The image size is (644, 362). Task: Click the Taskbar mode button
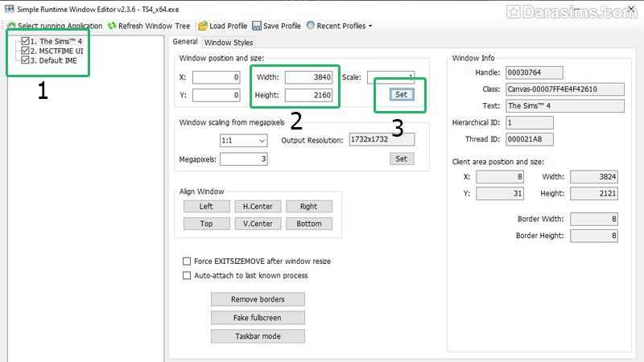(x=258, y=336)
